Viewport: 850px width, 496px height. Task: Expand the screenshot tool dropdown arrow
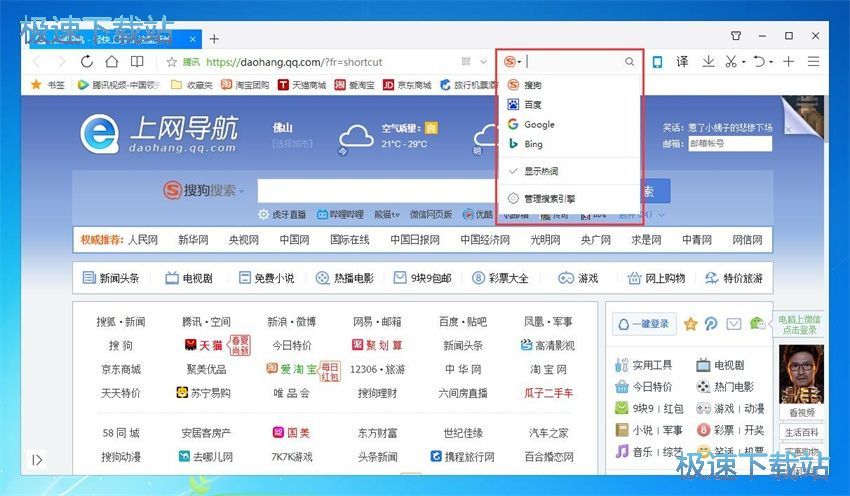coord(743,62)
